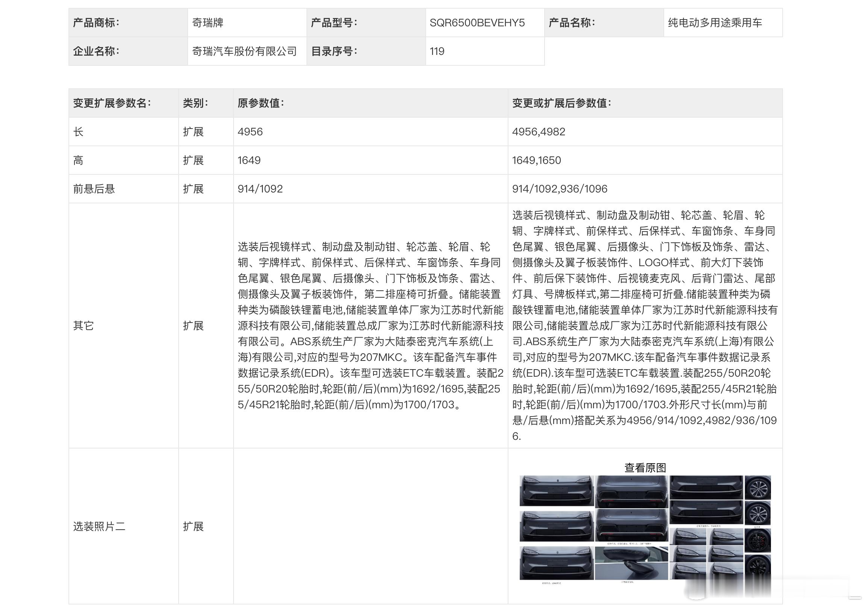Click 扩展 category in the 高 row

(x=193, y=160)
